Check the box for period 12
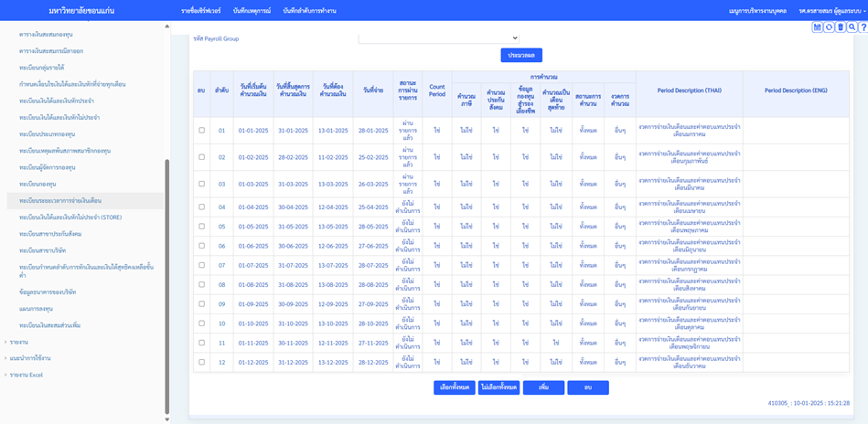This screenshot has width=868, height=424. (201, 362)
